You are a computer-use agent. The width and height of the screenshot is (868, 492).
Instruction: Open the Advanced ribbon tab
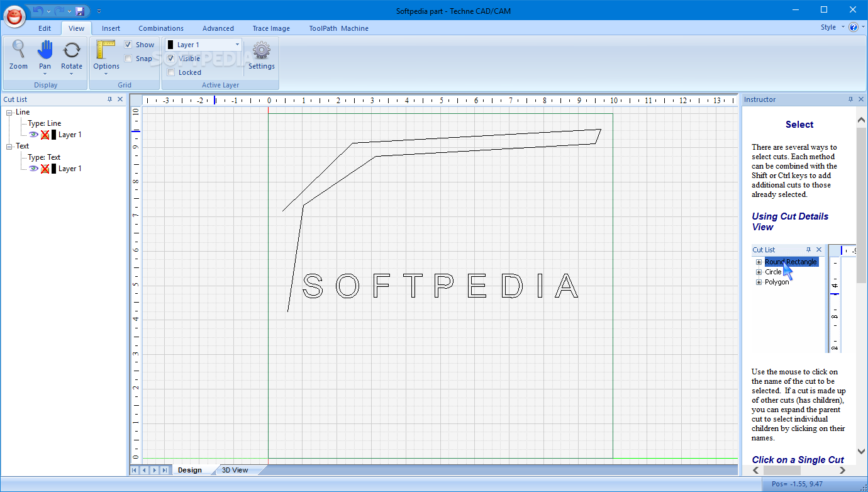(218, 28)
